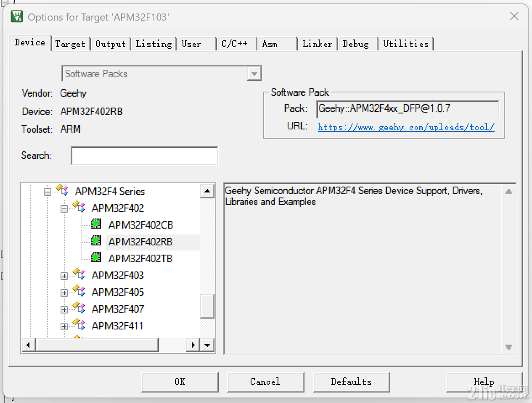The height and width of the screenshot is (403, 532).
Task: Expand the APM32F403 tree node
Action: pyautogui.click(x=64, y=276)
